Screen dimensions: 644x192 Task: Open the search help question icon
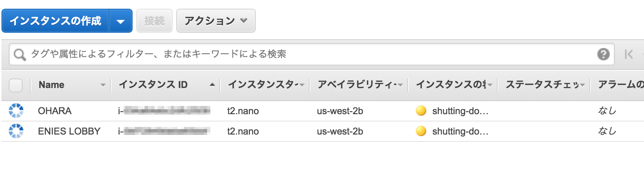click(x=603, y=54)
